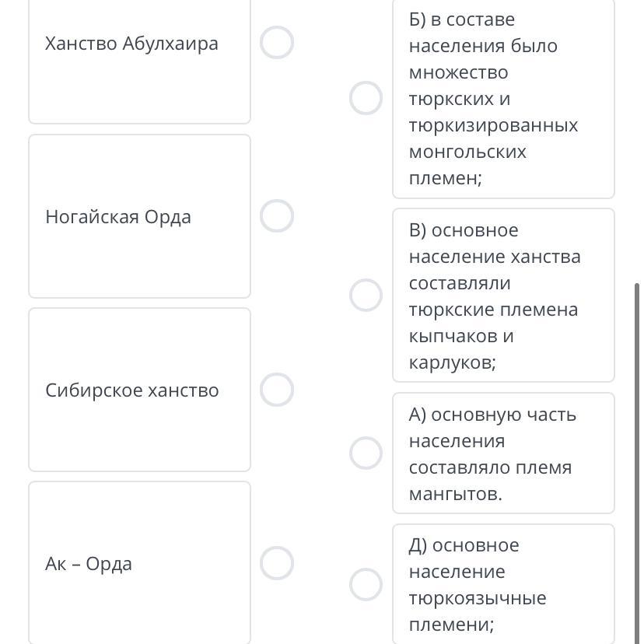This screenshot has width=644, height=644.
Task: Pick the circle for option А about мангытов
Action: pyautogui.click(x=366, y=453)
